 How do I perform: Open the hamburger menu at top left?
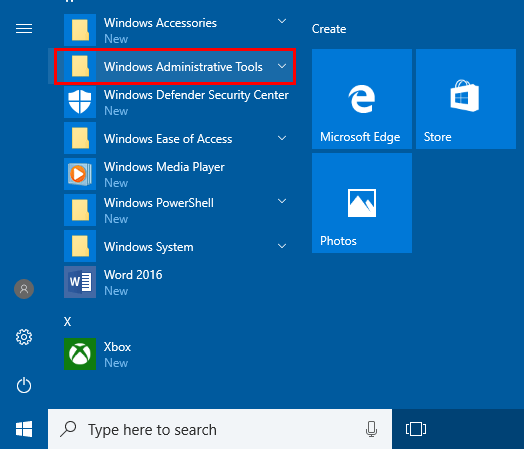pos(24,28)
